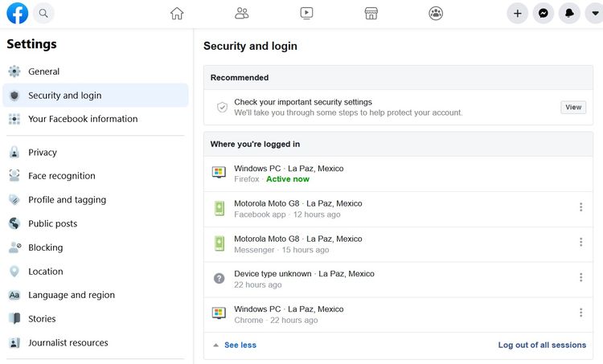Viewport: 603px width, 364px height.
Task: Open Language and region settings
Action: click(96, 295)
